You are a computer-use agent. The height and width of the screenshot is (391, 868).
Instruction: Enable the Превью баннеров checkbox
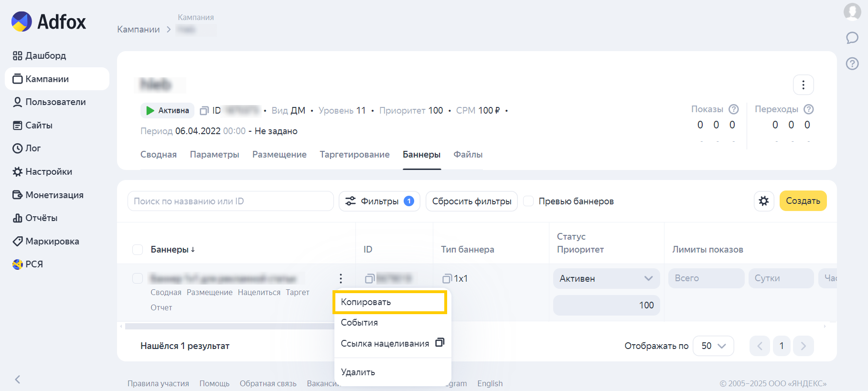(x=528, y=201)
